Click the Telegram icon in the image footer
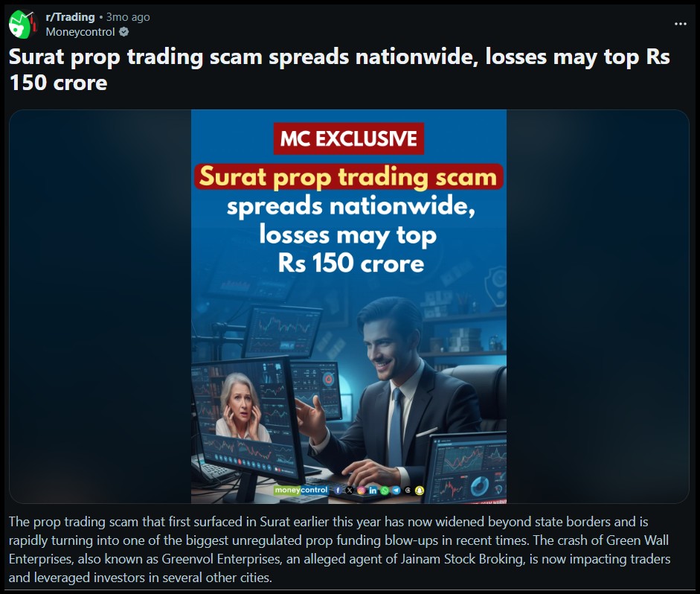This screenshot has height=594, width=700. [x=396, y=491]
